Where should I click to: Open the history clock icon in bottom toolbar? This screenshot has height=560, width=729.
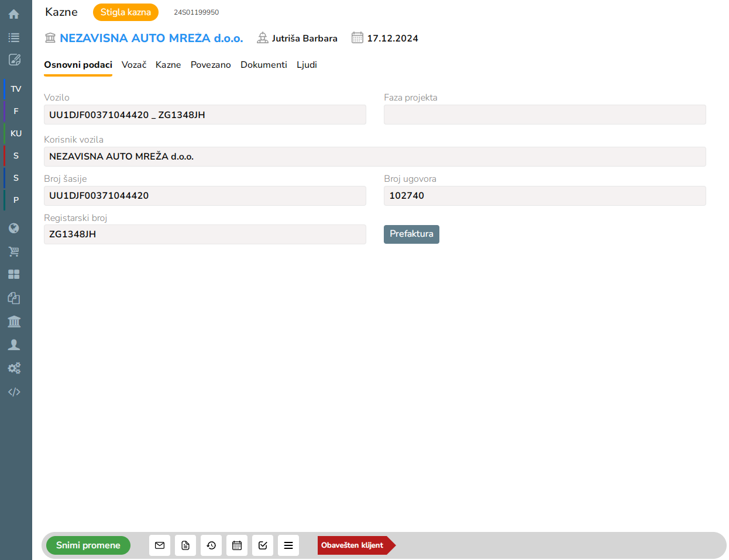click(x=211, y=545)
